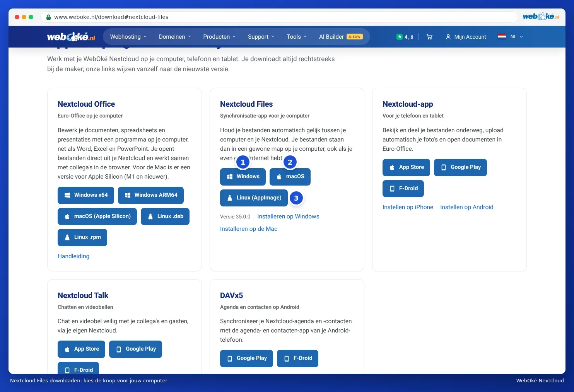
Task: Open the shopping cart icon
Action: click(429, 37)
